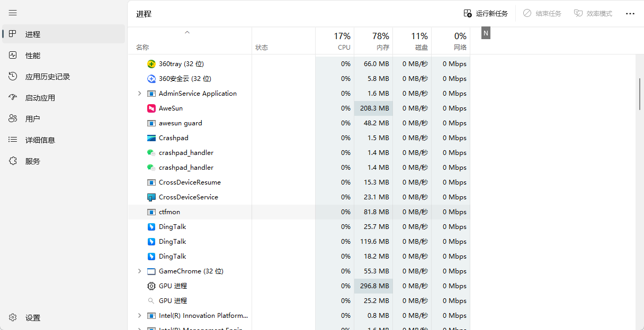Click the 360tray process icon
The width and height of the screenshot is (644, 330).
151,64
